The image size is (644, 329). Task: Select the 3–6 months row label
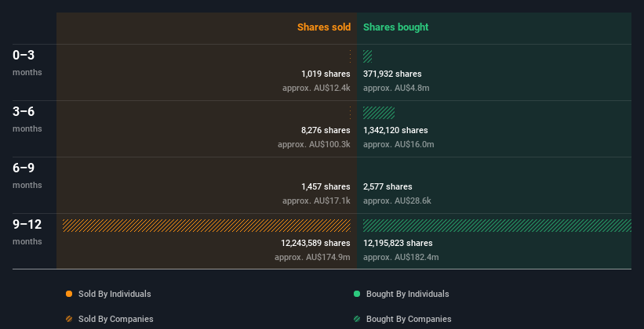coord(27,119)
